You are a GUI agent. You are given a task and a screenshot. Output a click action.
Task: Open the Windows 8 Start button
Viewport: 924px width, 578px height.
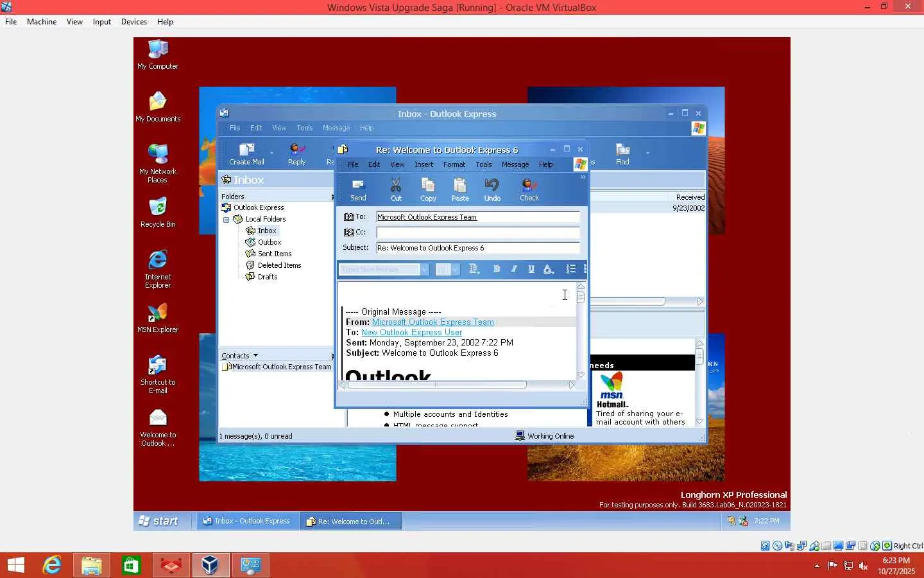click(x=16, y=565)
